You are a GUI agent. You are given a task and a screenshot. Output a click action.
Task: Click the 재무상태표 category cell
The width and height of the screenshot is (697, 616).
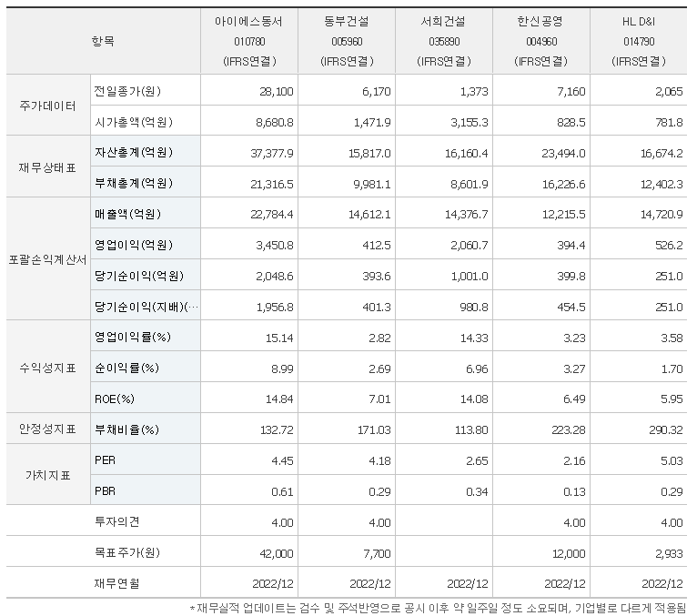pyautogui.click(x=48, y=167)
